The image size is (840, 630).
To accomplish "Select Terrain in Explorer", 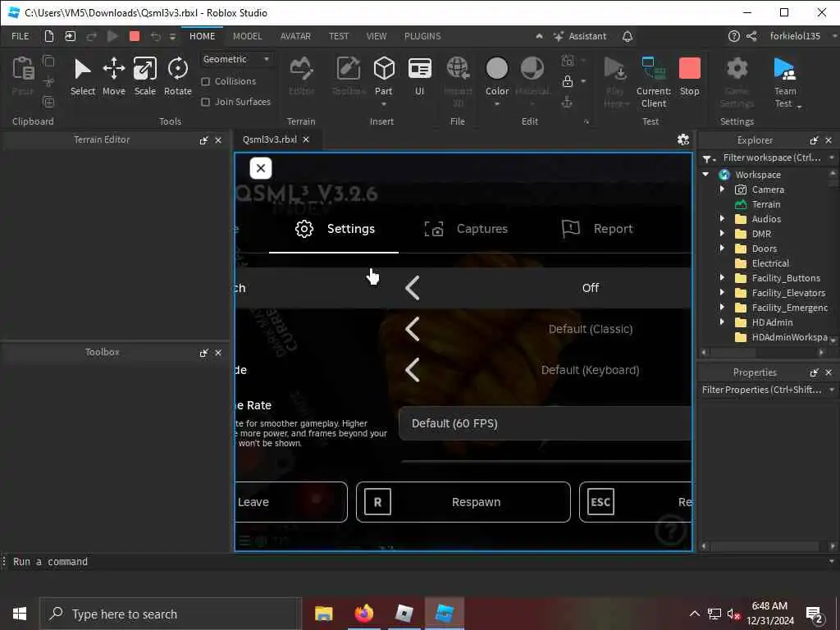I will tap(765, 204).
